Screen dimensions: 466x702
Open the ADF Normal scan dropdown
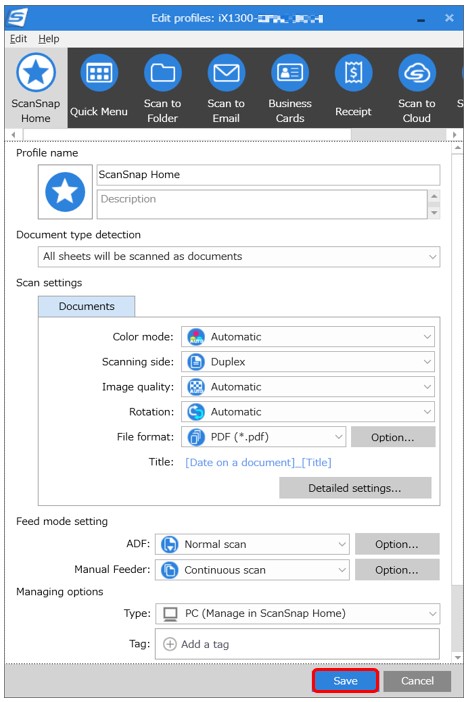[x=252, y=544]
